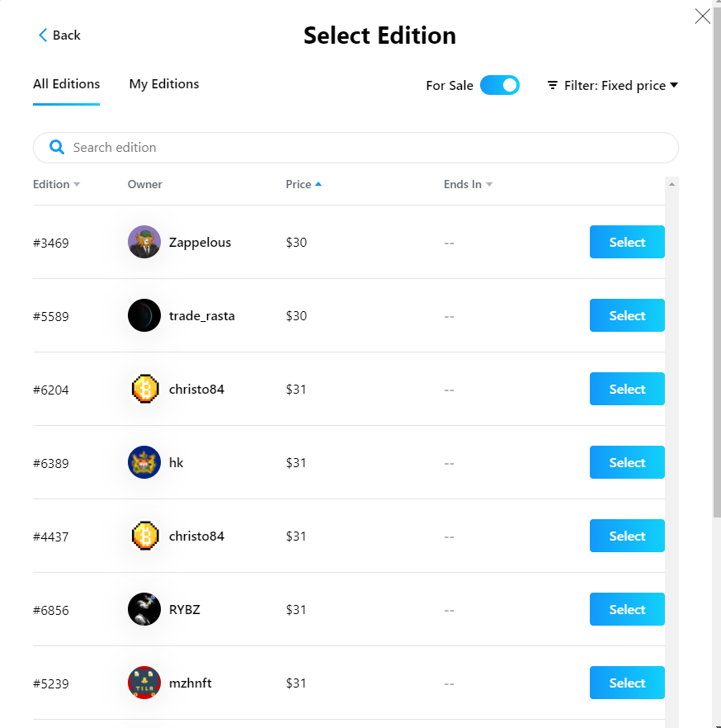Viewport: 721px width, 728px height.
Task: Click trade_rasta dark circle avatar
Action: [x=144, y=315]
